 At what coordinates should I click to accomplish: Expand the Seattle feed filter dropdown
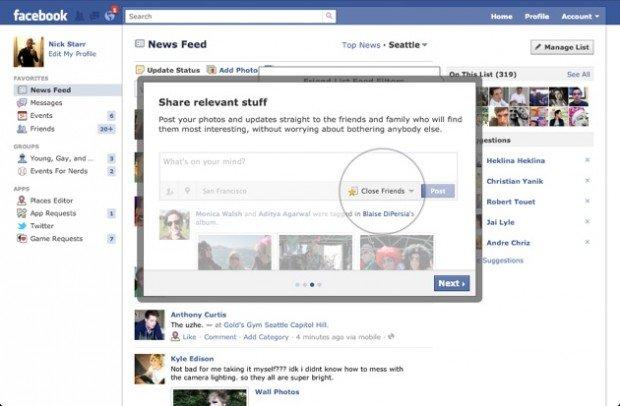(x=408, y=45)
